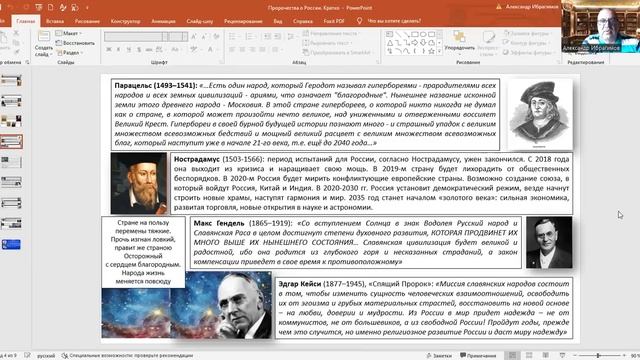The height and width of the screenshot is (360, 640).
Task: Toggle Italic formatting
Action: [x=119, y=49]
